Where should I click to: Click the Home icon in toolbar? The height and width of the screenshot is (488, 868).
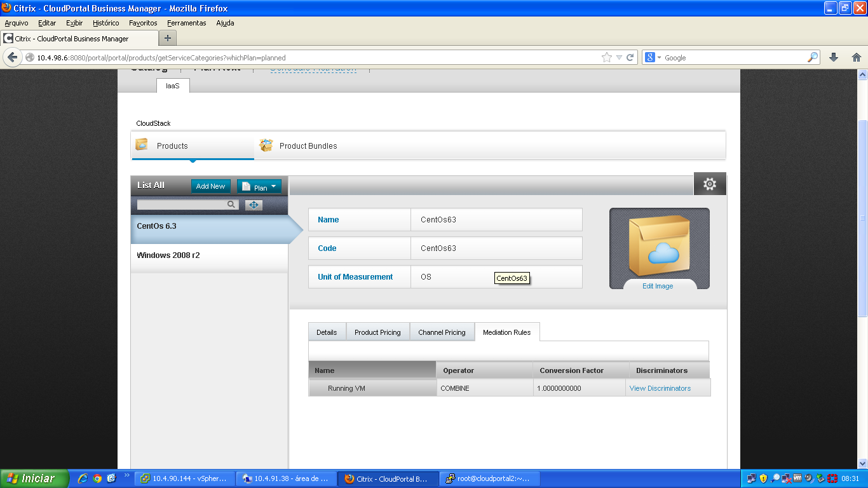pos(857,57)
